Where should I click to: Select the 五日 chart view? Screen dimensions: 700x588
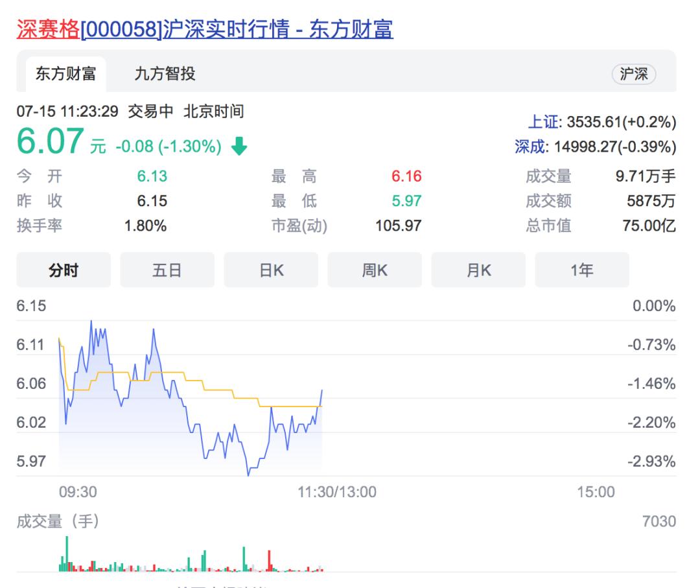point(167,270)
